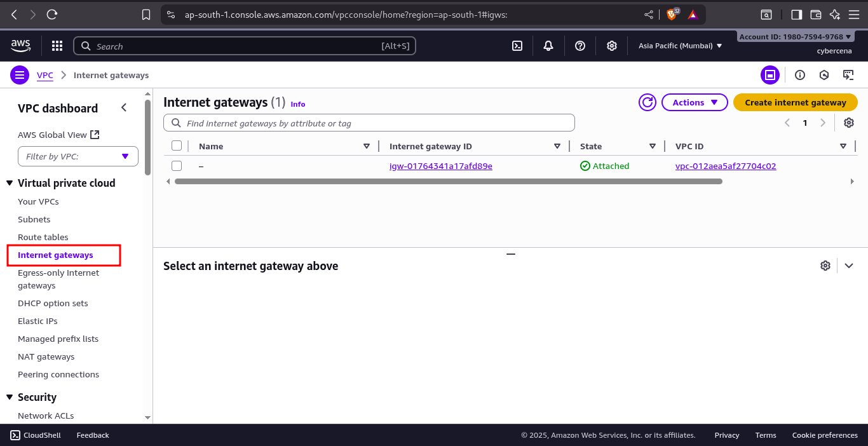
Task: Open the notifications bell
Action: (548, 46)
